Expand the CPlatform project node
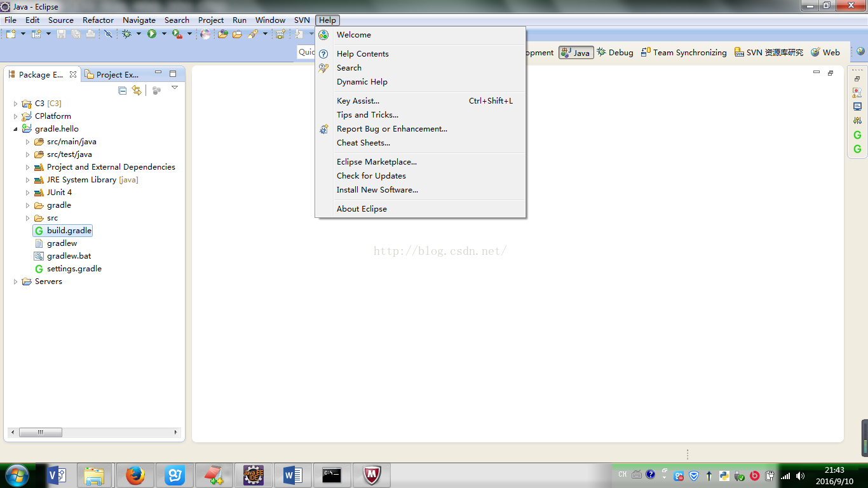 click(16, 116)
